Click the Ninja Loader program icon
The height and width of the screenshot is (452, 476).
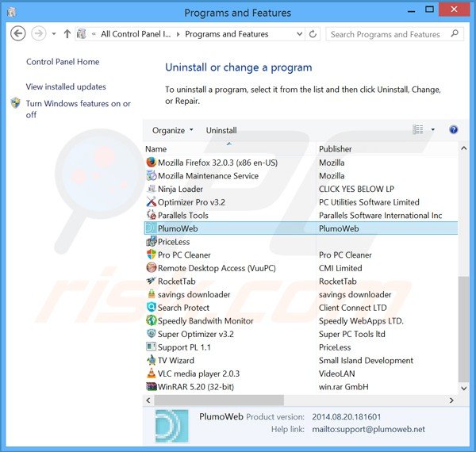point(152,189)
